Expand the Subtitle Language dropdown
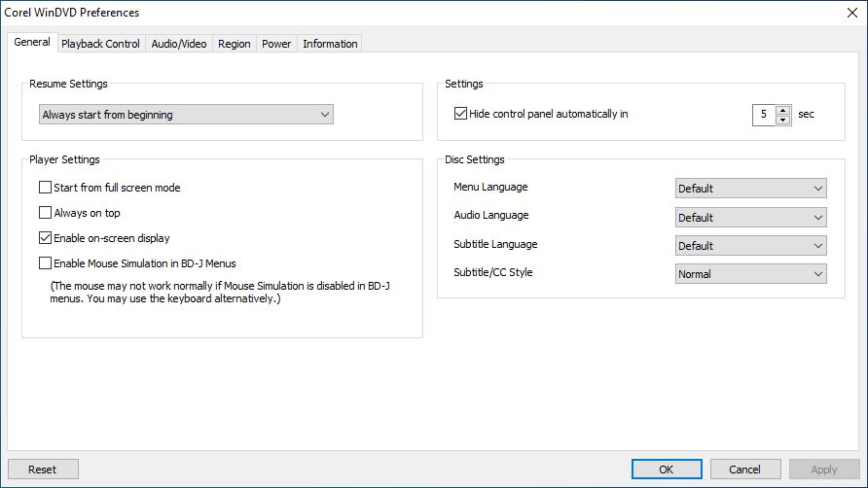This screenshot has height=488, width=868. [x=750, y=246]
